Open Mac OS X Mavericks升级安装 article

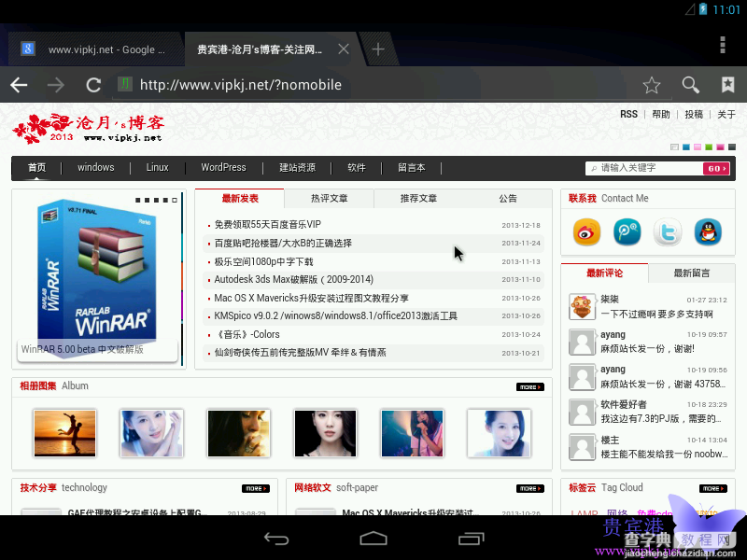(x=311, y=298)
